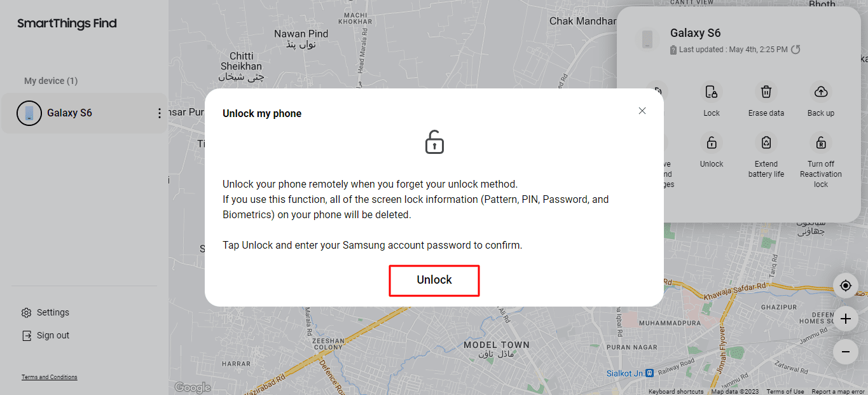Zoom out on the map

pos(845,351)
